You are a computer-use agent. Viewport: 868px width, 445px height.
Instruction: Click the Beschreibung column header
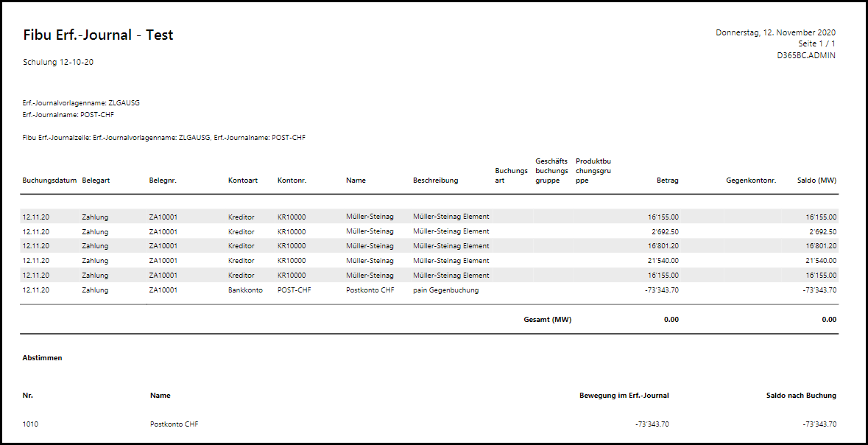[x=435, y=181]
